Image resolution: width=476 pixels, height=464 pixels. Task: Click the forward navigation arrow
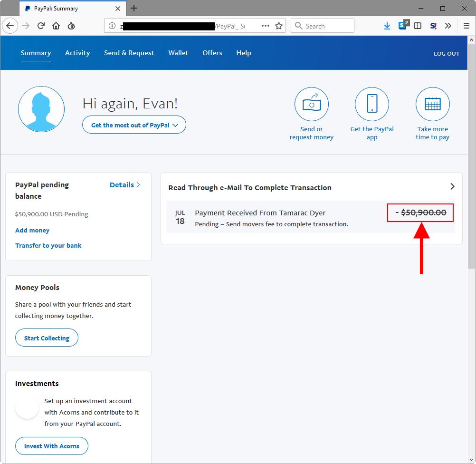pyautogui.click(x=26, y=26)
